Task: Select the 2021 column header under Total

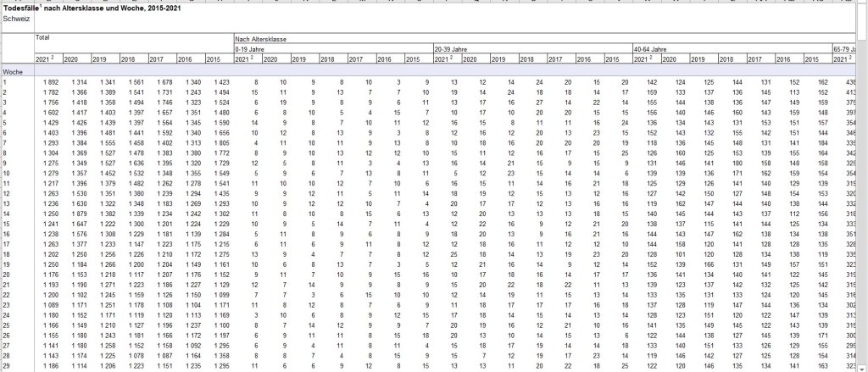Action: [47, 59]
